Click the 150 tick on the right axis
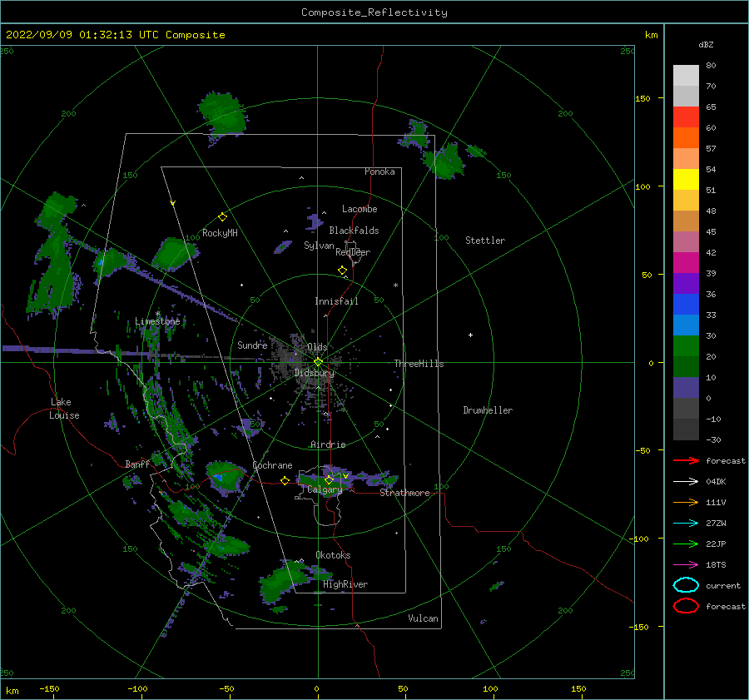The height and width of the screenshot is (700, 749). 642,98
